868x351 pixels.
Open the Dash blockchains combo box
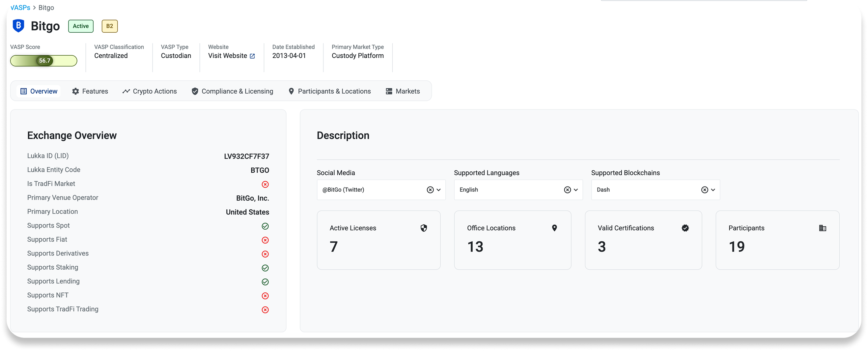point(656,190)
